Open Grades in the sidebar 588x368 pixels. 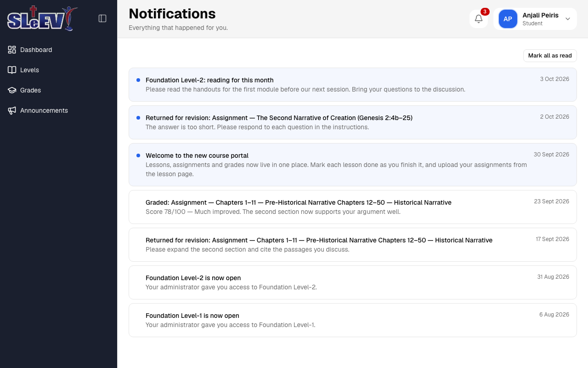(x=58, y=90)
